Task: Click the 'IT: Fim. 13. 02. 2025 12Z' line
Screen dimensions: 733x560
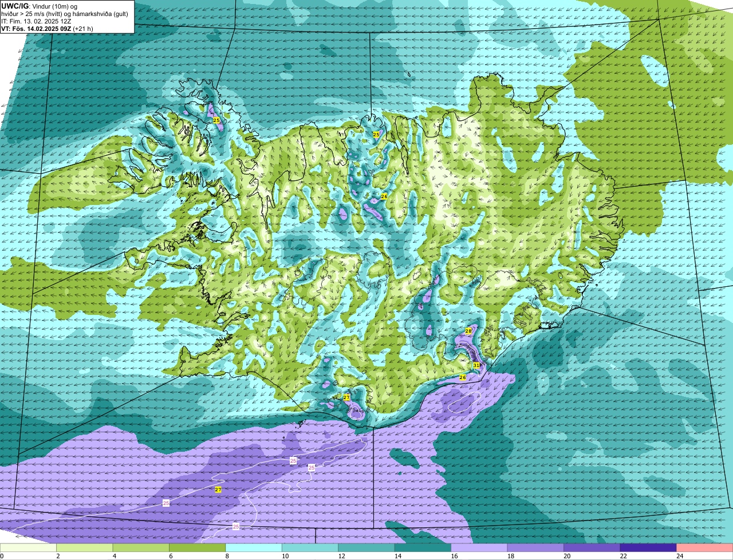Action: pos(37,21)
